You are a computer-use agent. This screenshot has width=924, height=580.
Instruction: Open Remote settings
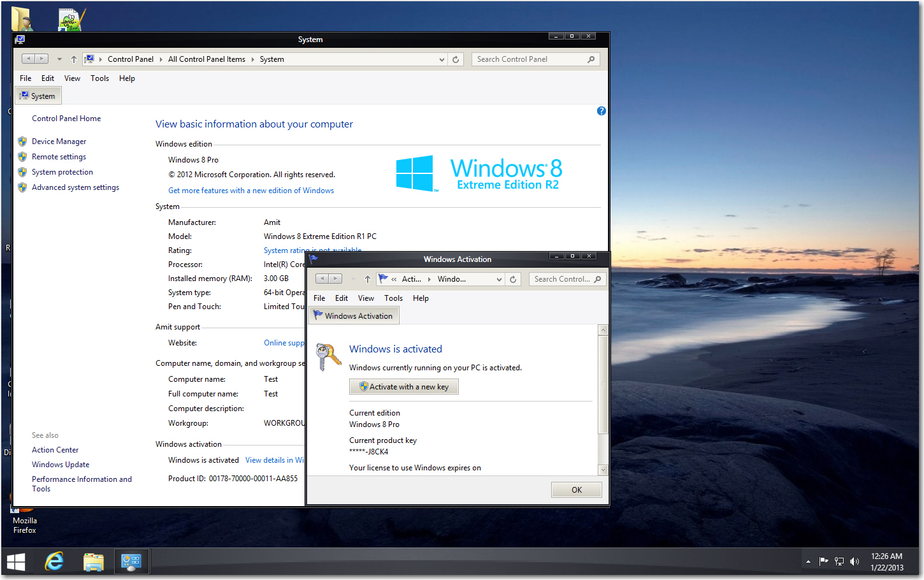(x=58, y=156)
